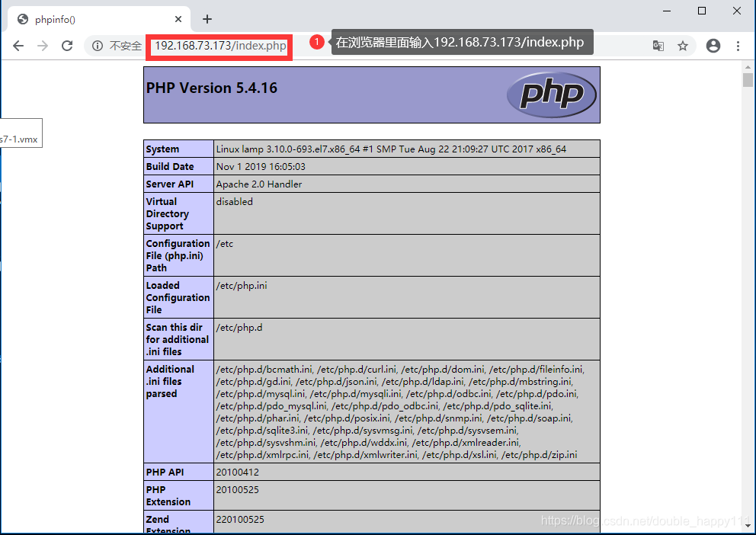Click '/etc/php.d' value

pos(239,327)
